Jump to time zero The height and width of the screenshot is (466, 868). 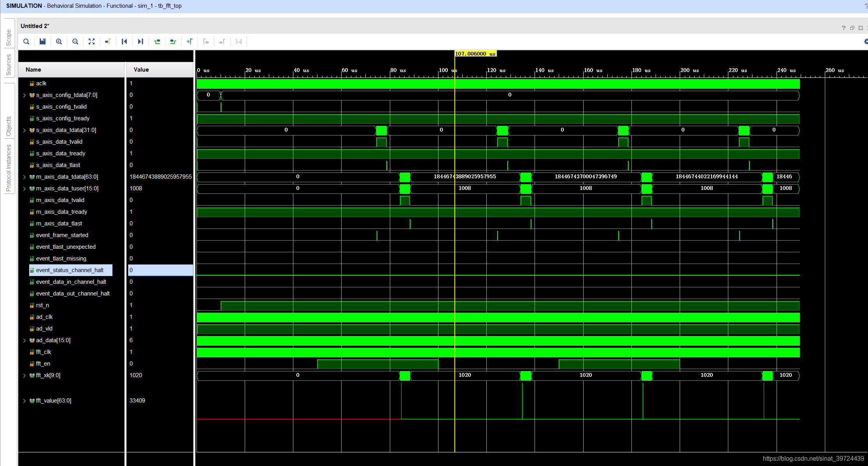tap(124, 42)
